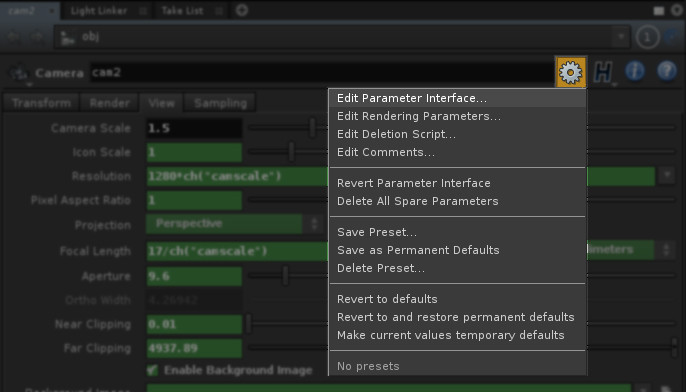
Task: Open the obj path dropdown arrow
Action: pyautogui.click(x=621, y=37)
